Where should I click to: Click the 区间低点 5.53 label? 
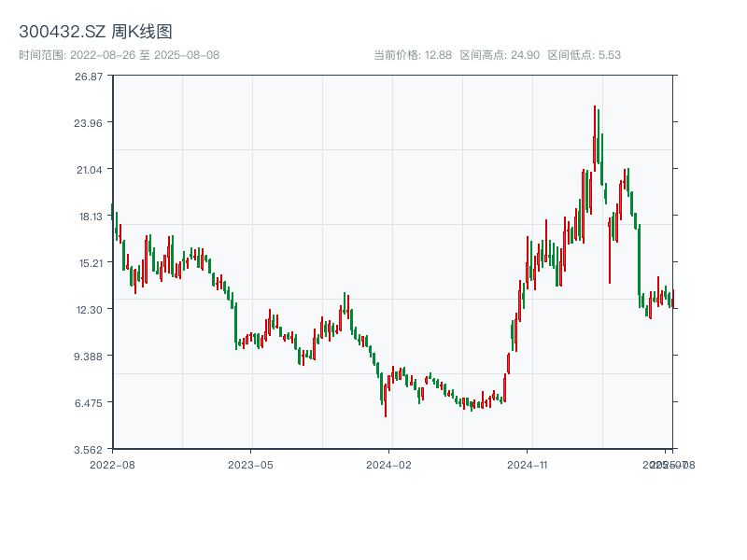[x=584, y=55]
